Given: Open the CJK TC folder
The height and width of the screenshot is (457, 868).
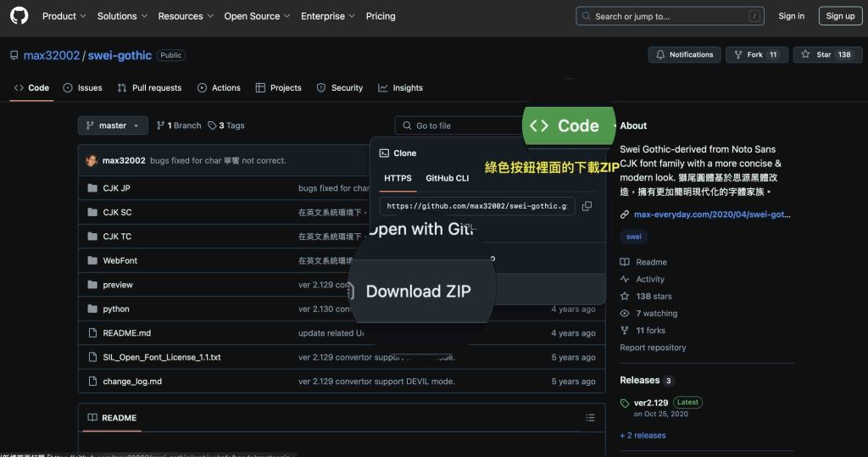Looking at the screenshot, I should tap(117, 236).
